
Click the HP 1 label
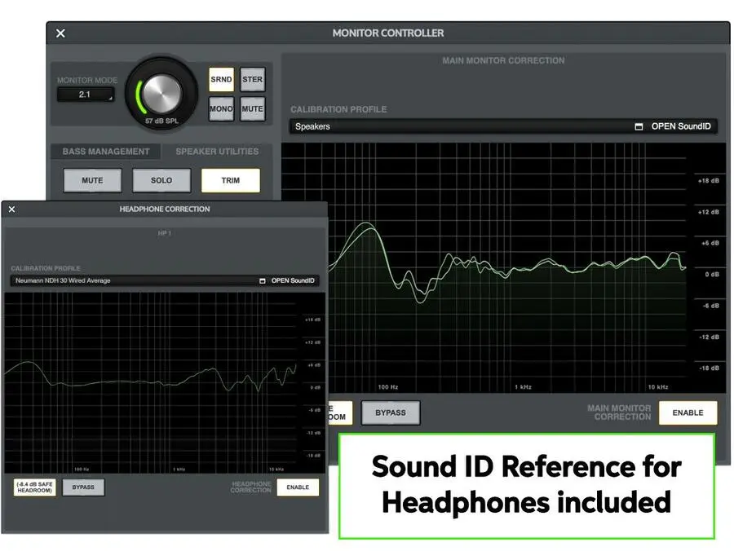click(164, 233)
